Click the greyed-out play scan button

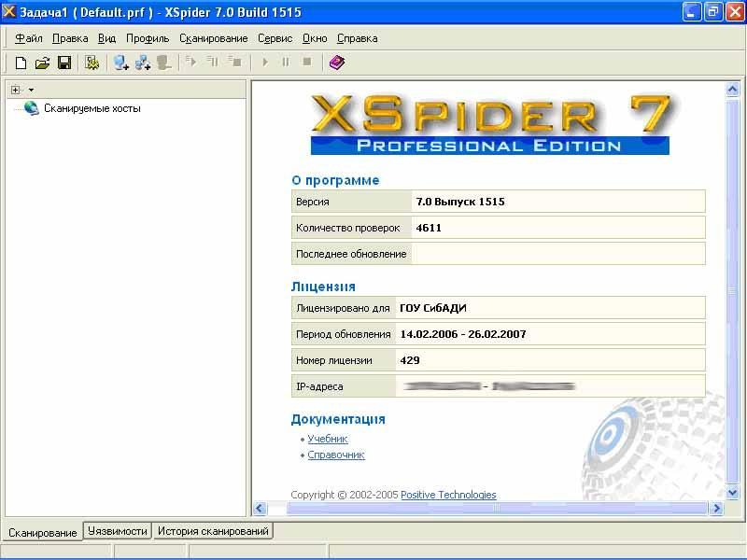(265, 63)
